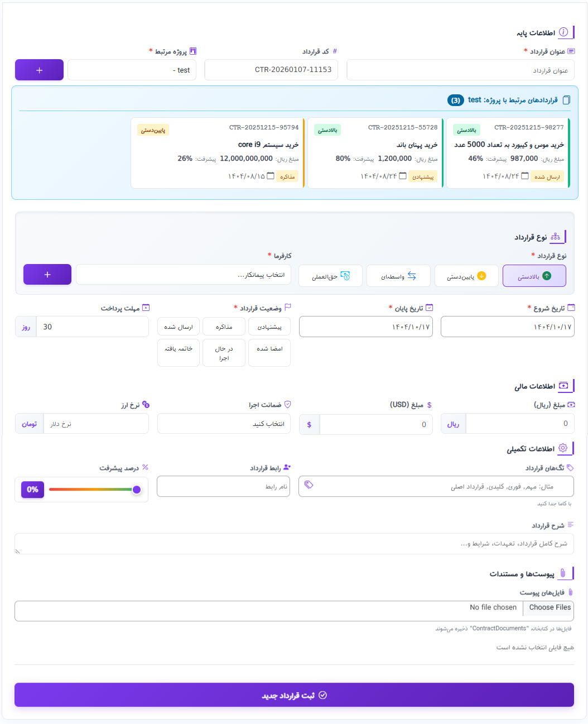
Task: Click the dollar icon in the USD amount field
Action: [x=309, y=424]
